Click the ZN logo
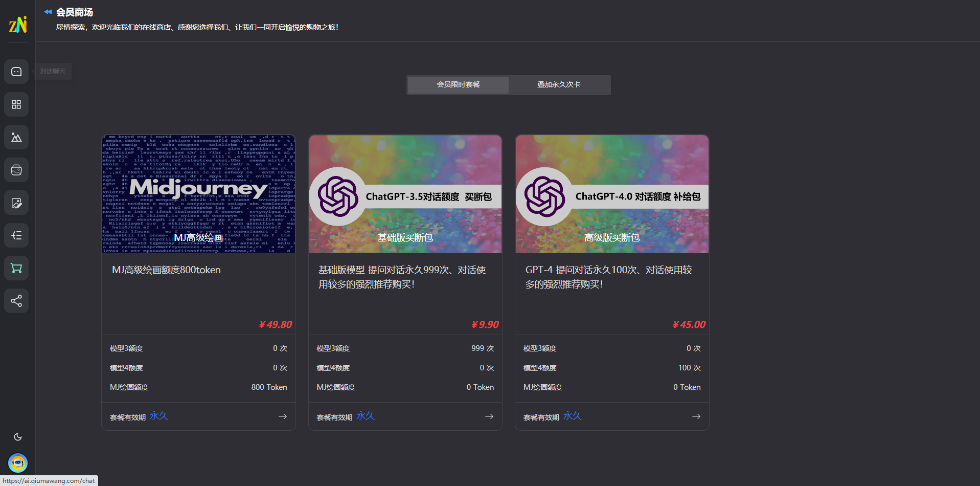 (18, 25)
